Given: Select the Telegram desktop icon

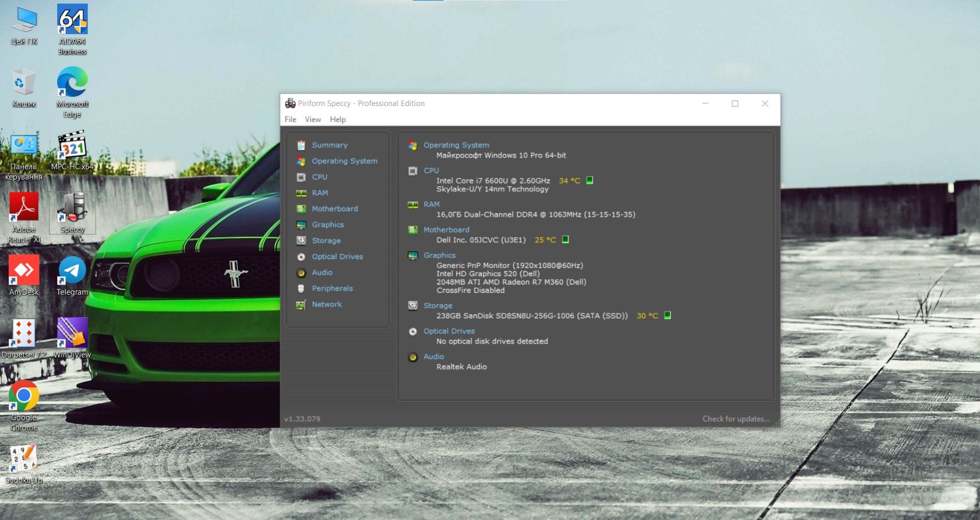Looking at the screenshot, I should (x=72, y=275).
